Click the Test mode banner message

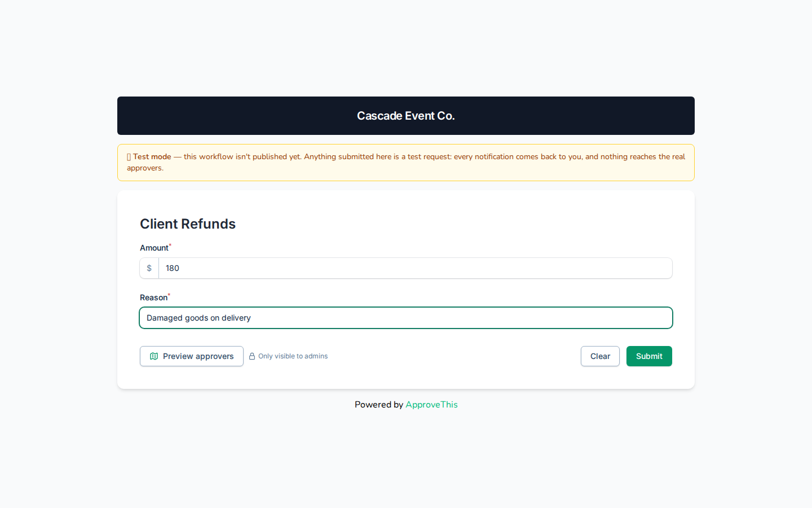coord(406,163)
